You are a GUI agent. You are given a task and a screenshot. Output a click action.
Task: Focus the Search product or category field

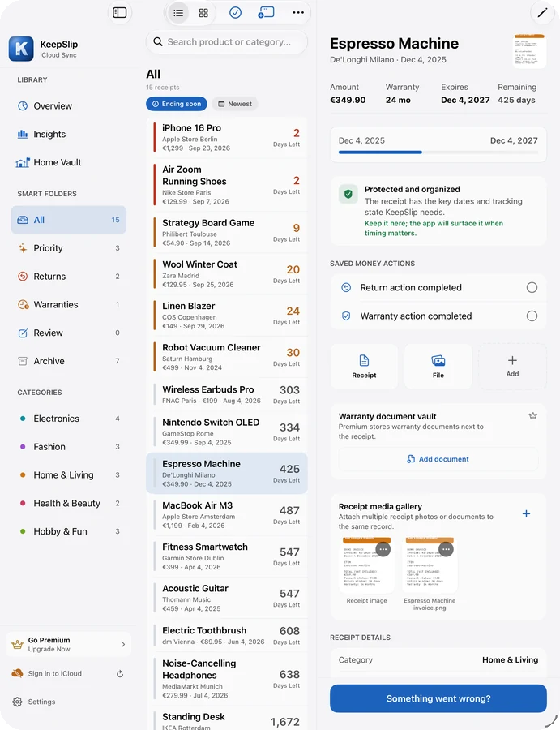(x=226, y=42)
